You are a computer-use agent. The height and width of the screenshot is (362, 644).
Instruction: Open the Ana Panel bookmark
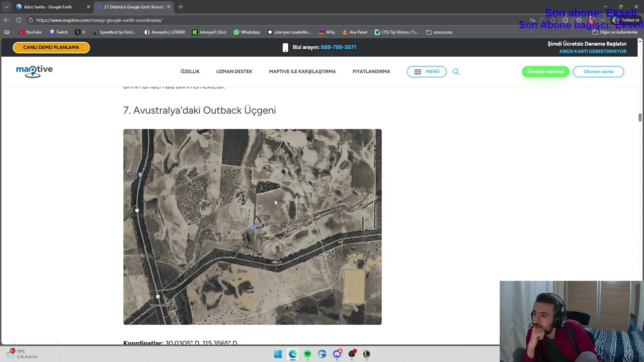[355, 32]
